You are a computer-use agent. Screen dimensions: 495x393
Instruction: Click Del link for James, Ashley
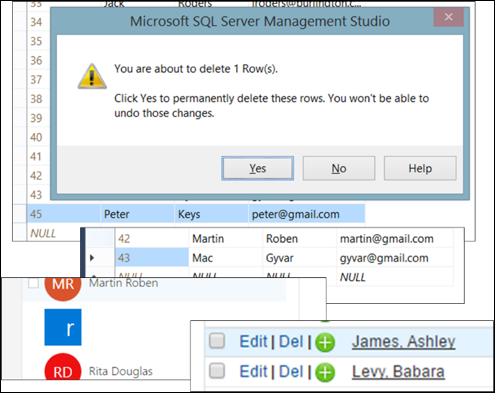tap(291, 342)
